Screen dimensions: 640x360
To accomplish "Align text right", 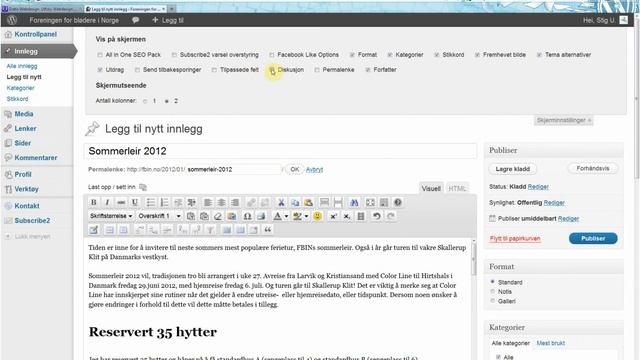I will point(235,202).
